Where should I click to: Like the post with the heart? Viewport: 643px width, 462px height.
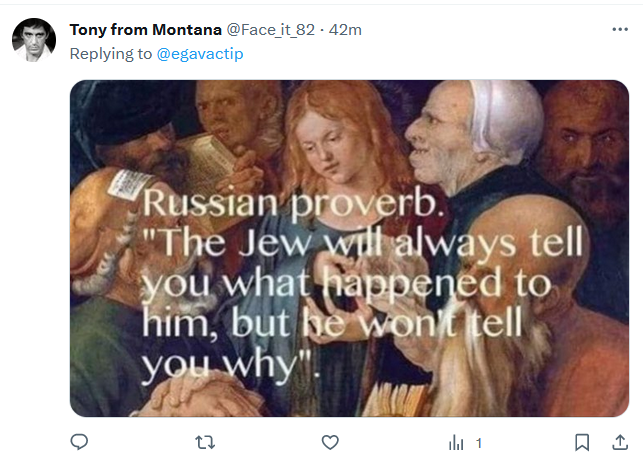330,441
